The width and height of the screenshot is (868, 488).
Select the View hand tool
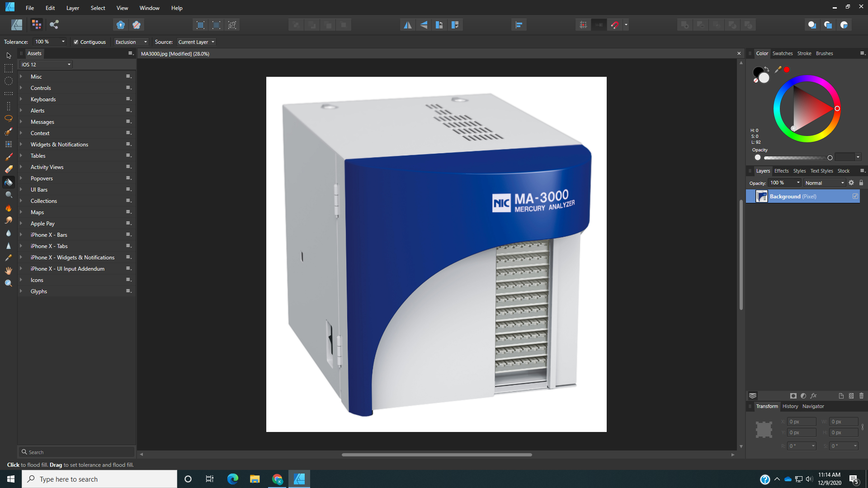(x=9, y=270)
